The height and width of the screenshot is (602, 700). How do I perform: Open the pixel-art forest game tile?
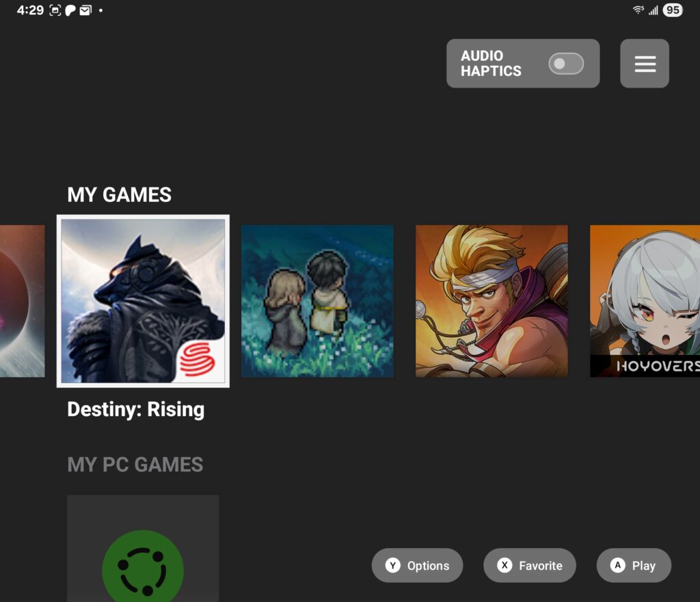click(317, 301)
